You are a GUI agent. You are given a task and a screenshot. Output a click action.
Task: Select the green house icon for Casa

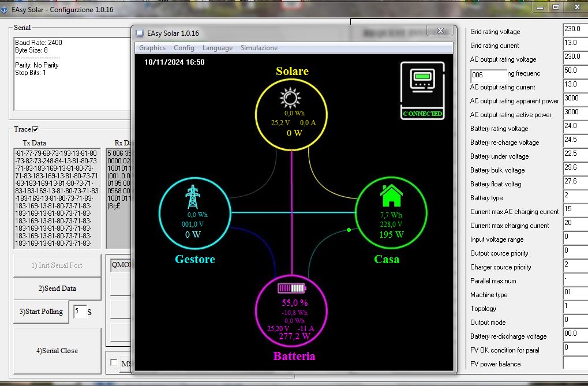(x=391, y=196)
